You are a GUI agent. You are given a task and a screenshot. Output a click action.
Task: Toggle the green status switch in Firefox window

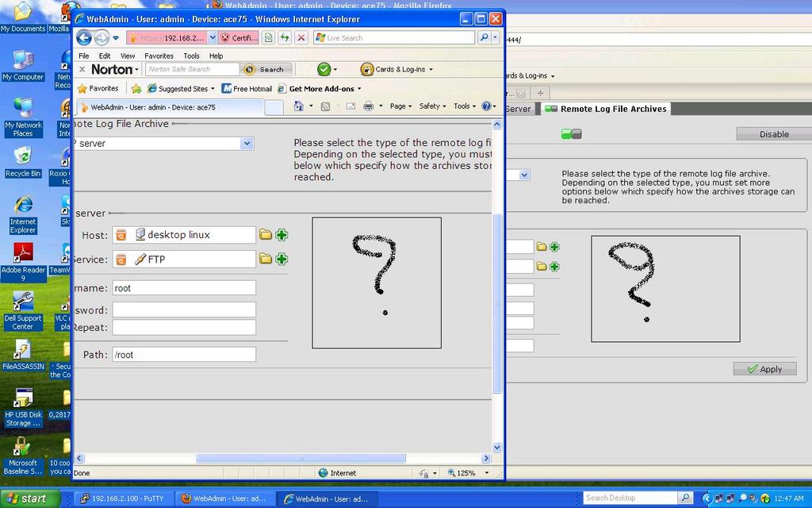pos(571,134)
